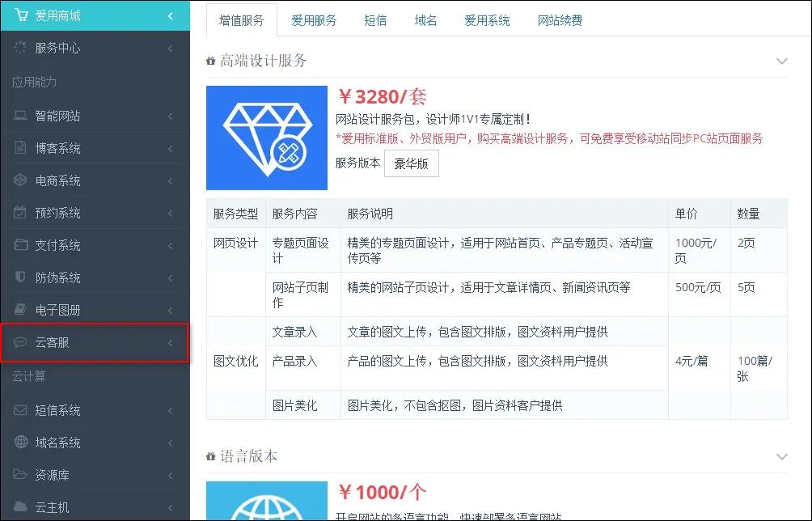Viewport: 812px width, 521px height.
Task: Click the shield icon for 防伪系统
Action: click(20, 277)
